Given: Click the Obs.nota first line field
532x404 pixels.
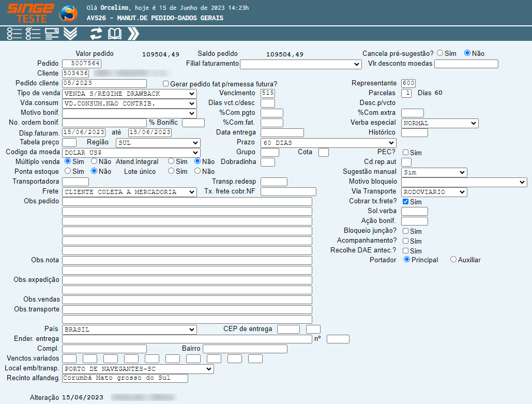Looking at the screenshot, I should pyautogui.click(x=187, y=260).
